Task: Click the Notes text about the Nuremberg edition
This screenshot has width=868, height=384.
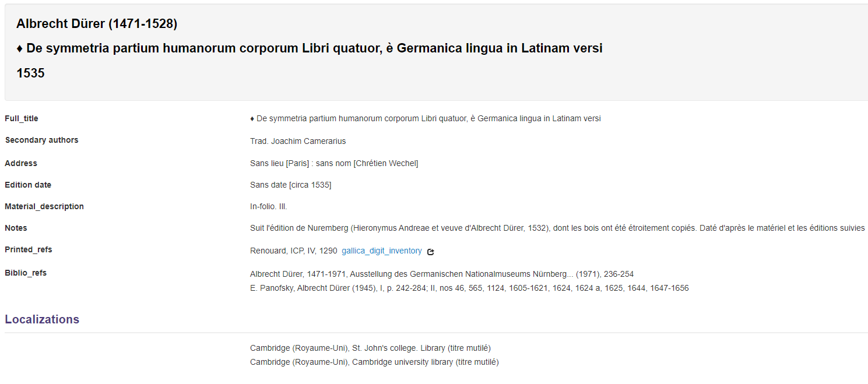Action: 558,228
